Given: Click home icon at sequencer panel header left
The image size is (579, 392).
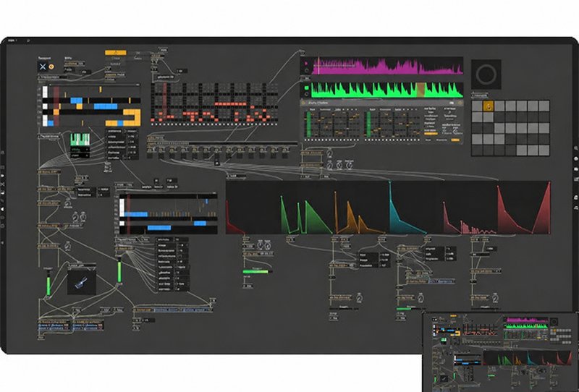Looking at the screenshot, I should point(303,103).
